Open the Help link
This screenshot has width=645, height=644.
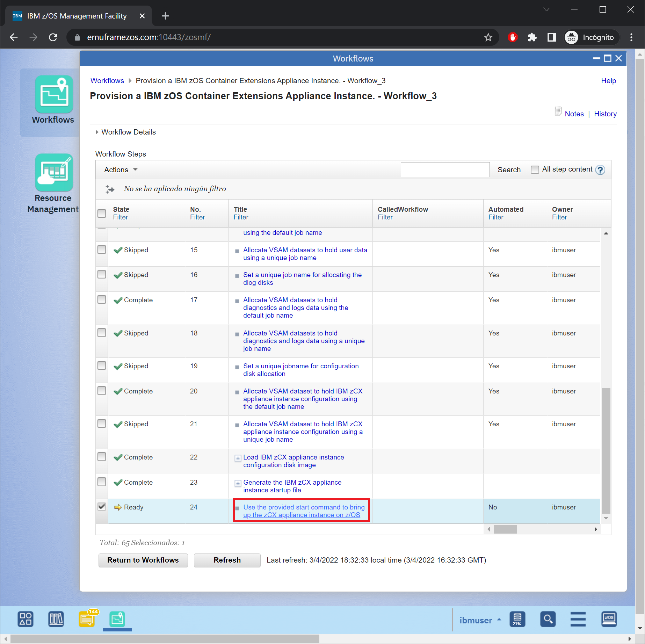coord(608,81)
